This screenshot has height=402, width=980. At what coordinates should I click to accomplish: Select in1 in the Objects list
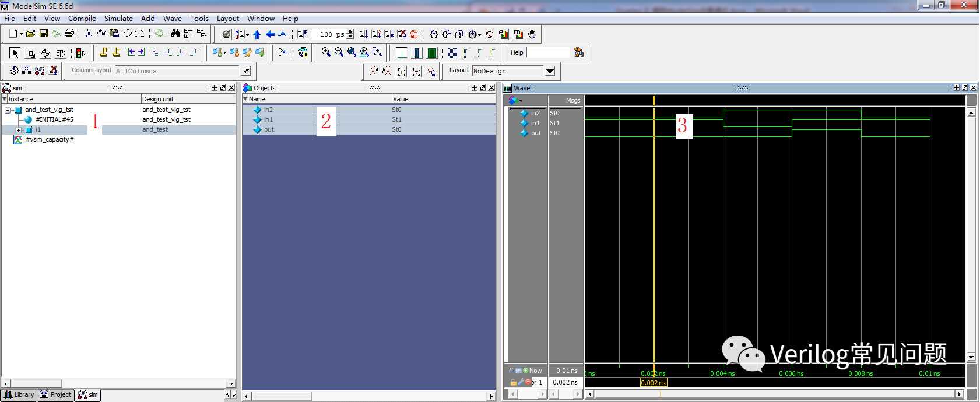tap(368, 119)
